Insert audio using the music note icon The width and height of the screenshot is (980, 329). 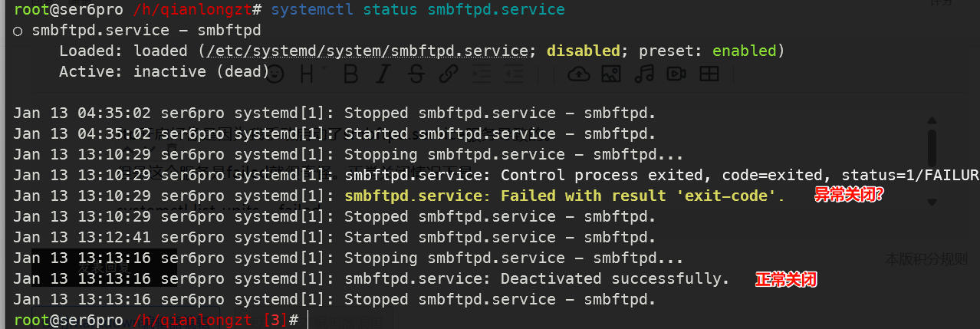643,74
